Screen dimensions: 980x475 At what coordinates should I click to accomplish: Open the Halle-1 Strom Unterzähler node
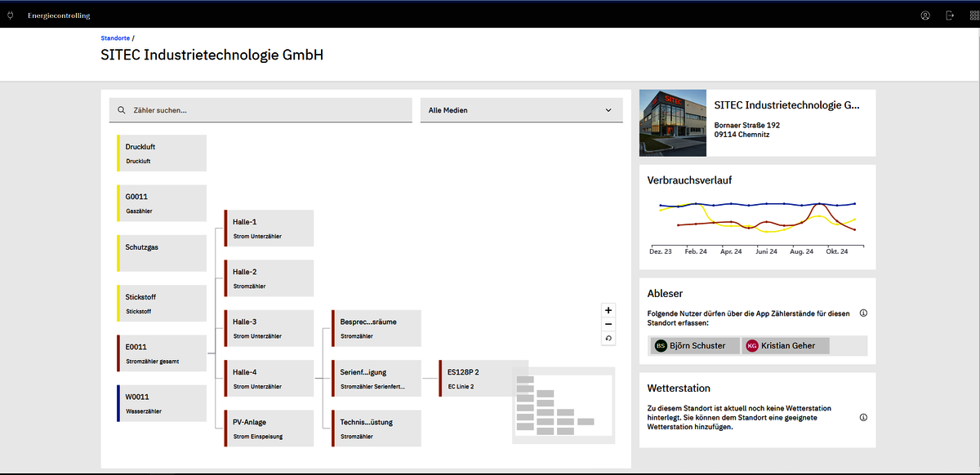(x=269, y=228)
